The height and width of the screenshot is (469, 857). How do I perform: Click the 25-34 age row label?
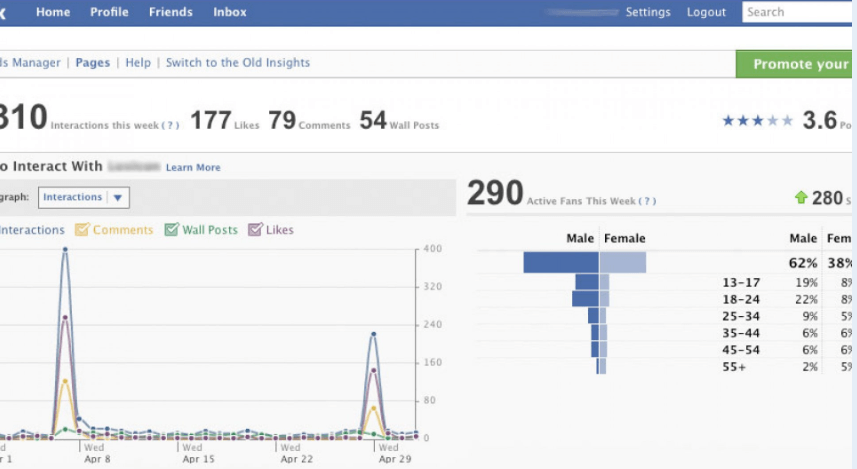pyautogui.click(x=741, y=316)
